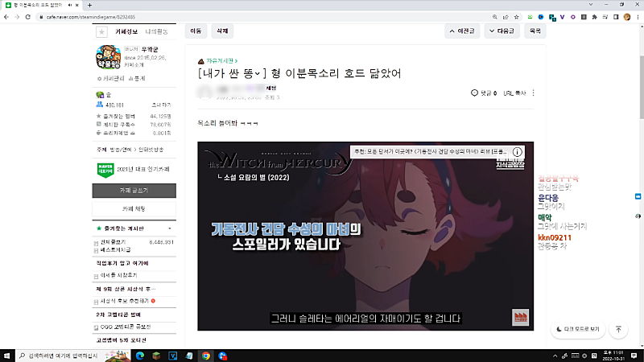Open the notification center icon
The image size is (644, 362).
point(634,356)
